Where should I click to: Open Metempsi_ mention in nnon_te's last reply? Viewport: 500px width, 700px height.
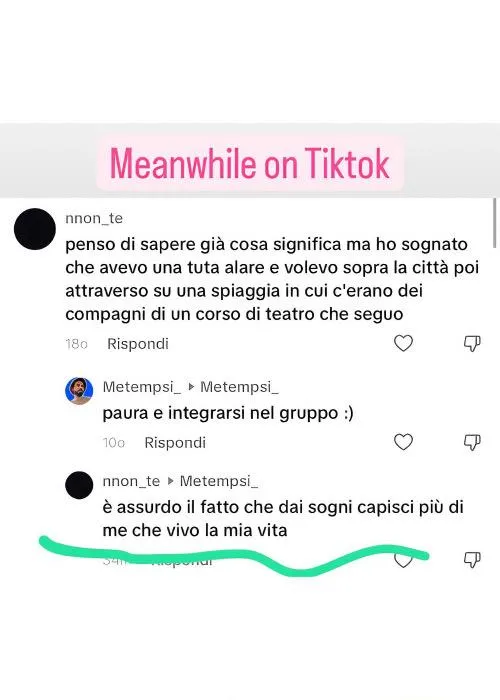point(219,481)
